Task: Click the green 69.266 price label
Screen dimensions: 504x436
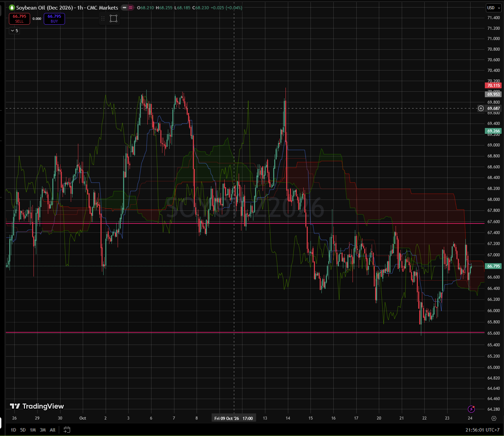Action: [493, 131]
